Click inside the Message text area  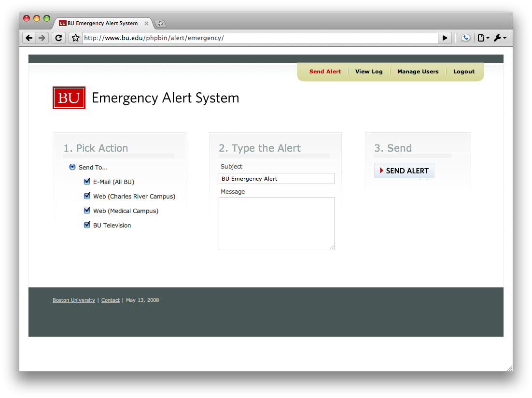click(277, 224)
